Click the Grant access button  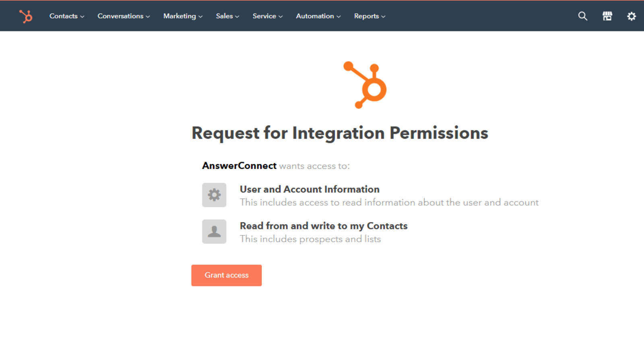[x=227, y=276]
